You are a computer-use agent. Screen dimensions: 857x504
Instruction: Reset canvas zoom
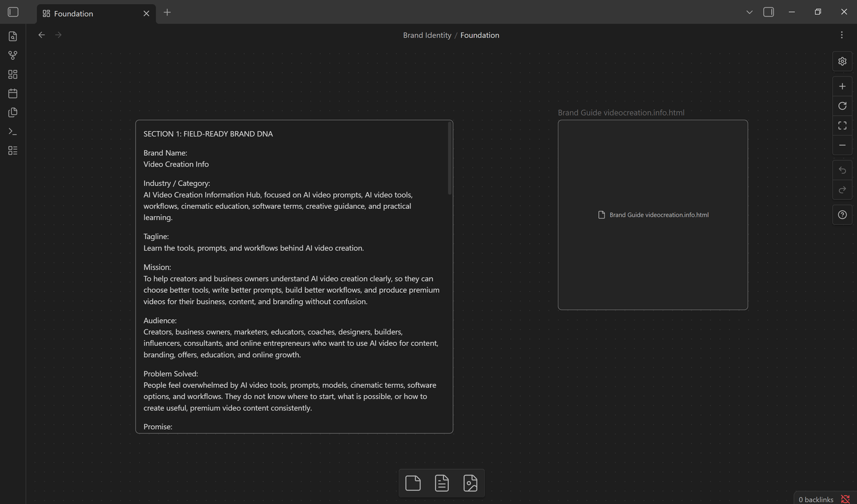coord(842,106)
